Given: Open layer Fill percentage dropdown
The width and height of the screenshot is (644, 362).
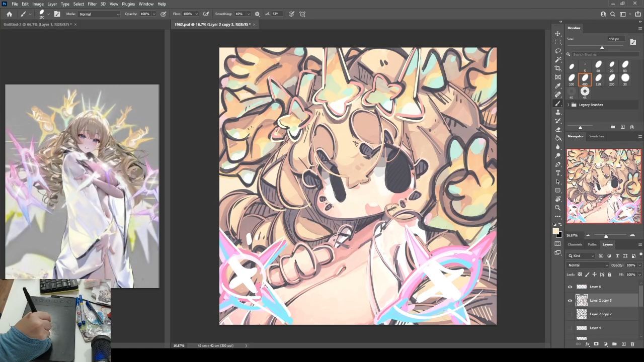Looking at the screenshot, I should coord(639,275).
